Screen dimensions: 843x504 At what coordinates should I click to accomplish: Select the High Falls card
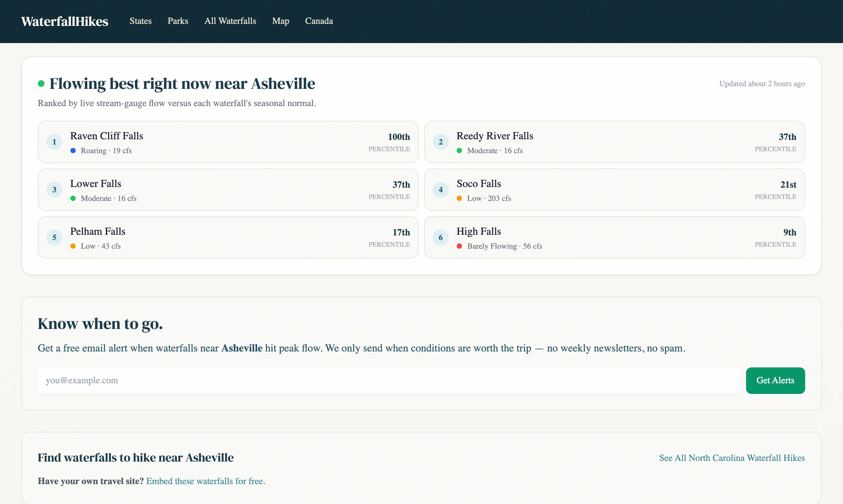tap(614, 237)
